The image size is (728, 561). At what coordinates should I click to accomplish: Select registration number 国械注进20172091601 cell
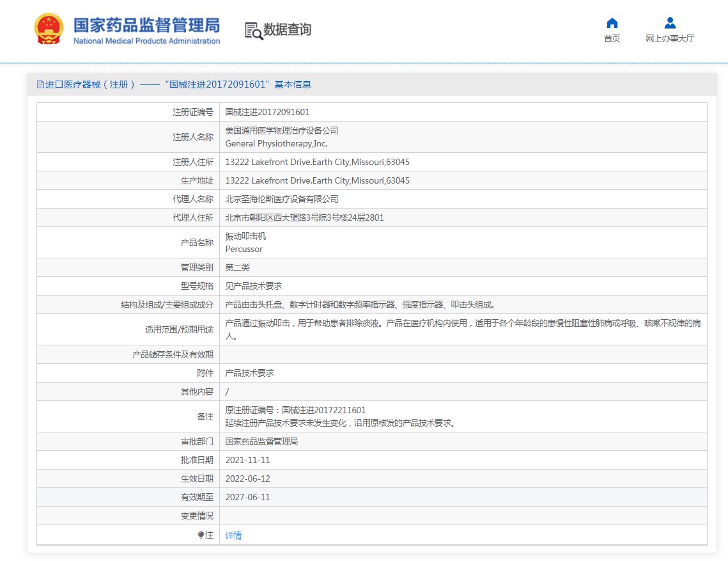click(x=267, y=112)
